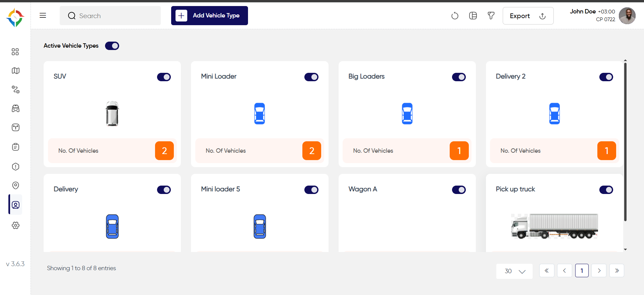The width and height of the screenshot is (644, 295).
Task: Click scrollbar down arrow
Action: point(625,249)
